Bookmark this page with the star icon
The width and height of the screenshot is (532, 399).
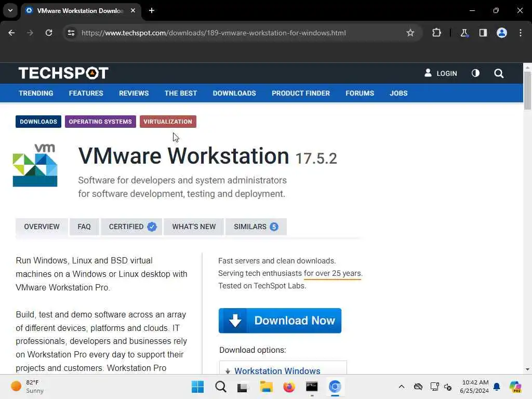click(x=410, y=33)
